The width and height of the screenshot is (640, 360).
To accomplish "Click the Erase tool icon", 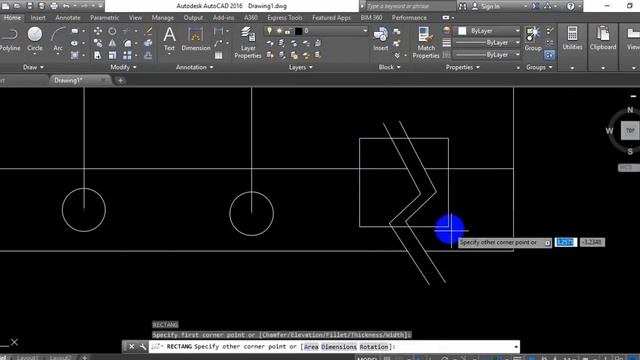I will pyautogui.click(x=148, y=31).
